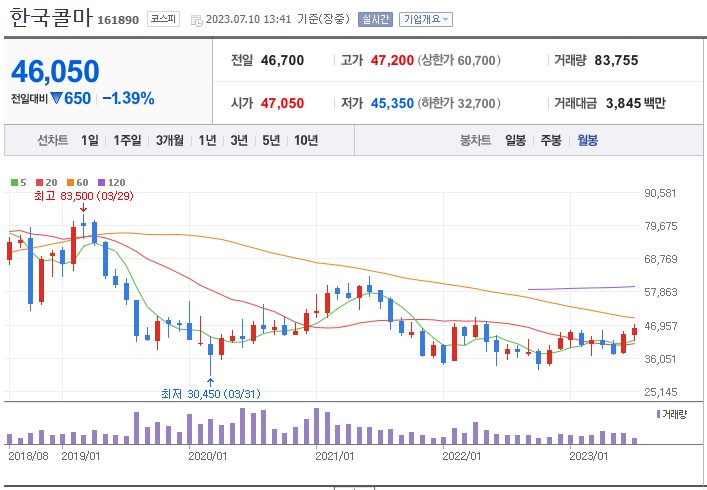Switch to 일봉 daily candle chart
The width and height of the screenshot is (707, 490).
click(x=515, y=140)
